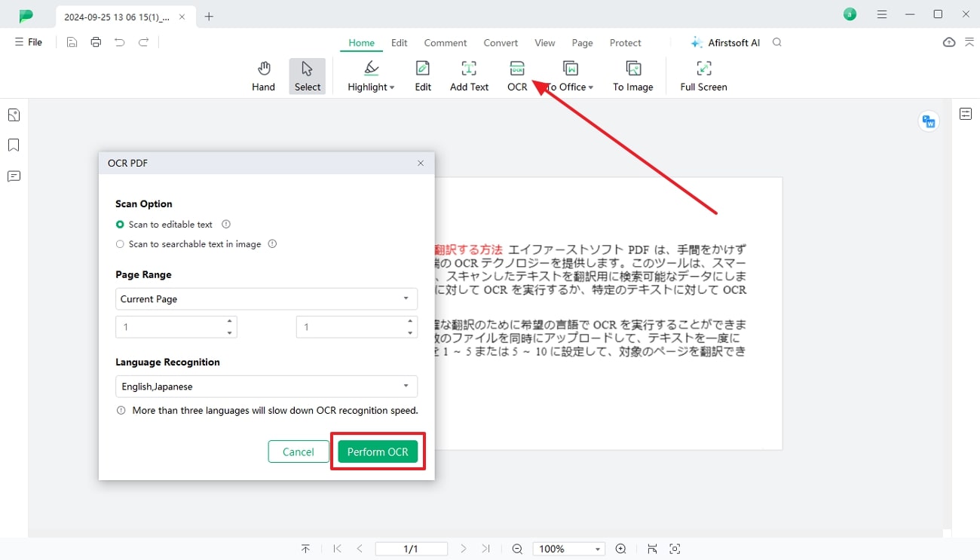
Task: Open the File menu
Action: tap(29, 42)
